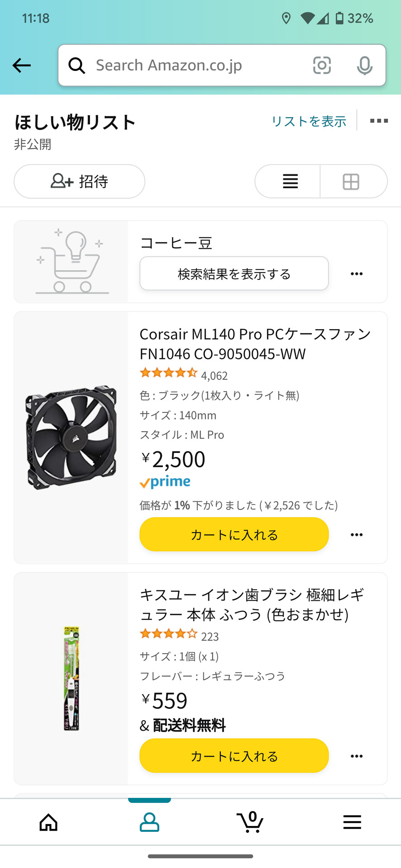This screenshot has height=868, width=401.
Task: Open the wishlist overflow menu at top right
Action: pyautogui.click(x=378, y=121)
